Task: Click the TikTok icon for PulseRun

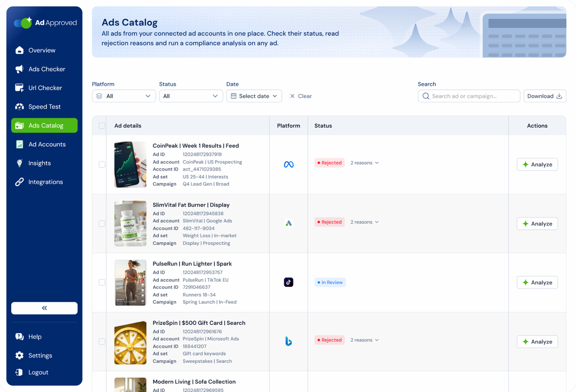Action: 288,282
